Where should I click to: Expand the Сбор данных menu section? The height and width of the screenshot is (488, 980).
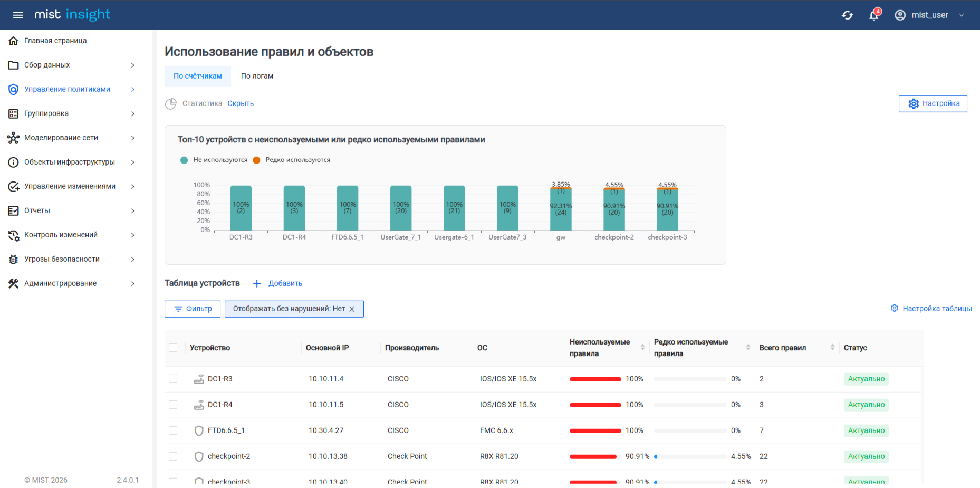pyautogui.click(x=132, y=65)
